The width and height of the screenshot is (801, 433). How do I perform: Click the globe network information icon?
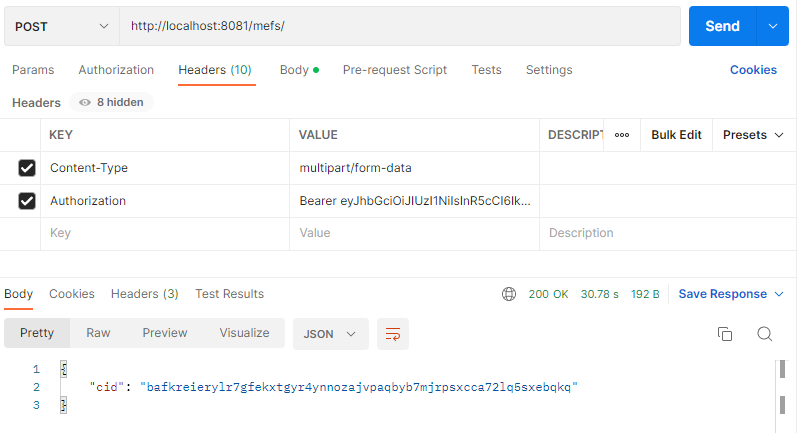(x=509, y=294)
